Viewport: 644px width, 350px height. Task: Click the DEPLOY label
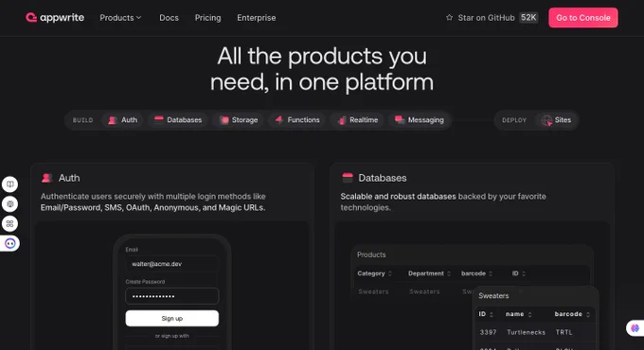pyautogui.click(x=514, y=120)
